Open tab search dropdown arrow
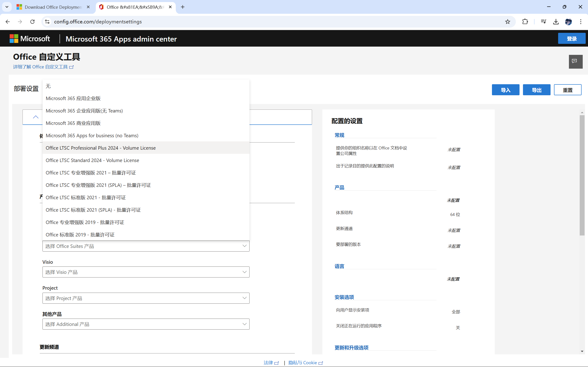Screen dimensions: 588x367 (7, 7)
